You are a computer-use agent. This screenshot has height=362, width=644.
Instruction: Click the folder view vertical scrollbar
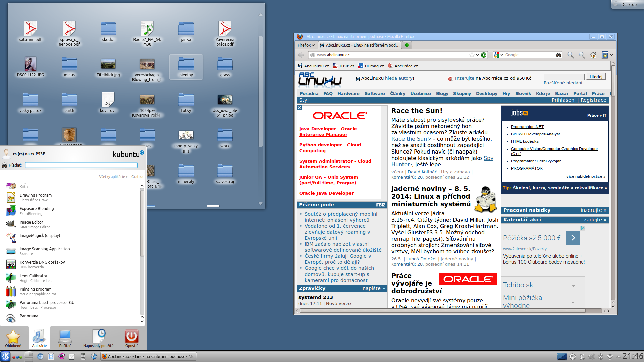(x=261, y=91)
